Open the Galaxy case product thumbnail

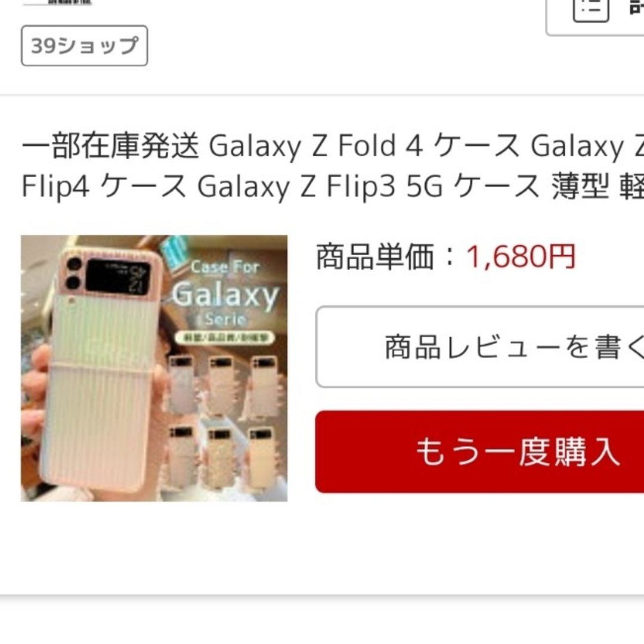click(154, 368)
